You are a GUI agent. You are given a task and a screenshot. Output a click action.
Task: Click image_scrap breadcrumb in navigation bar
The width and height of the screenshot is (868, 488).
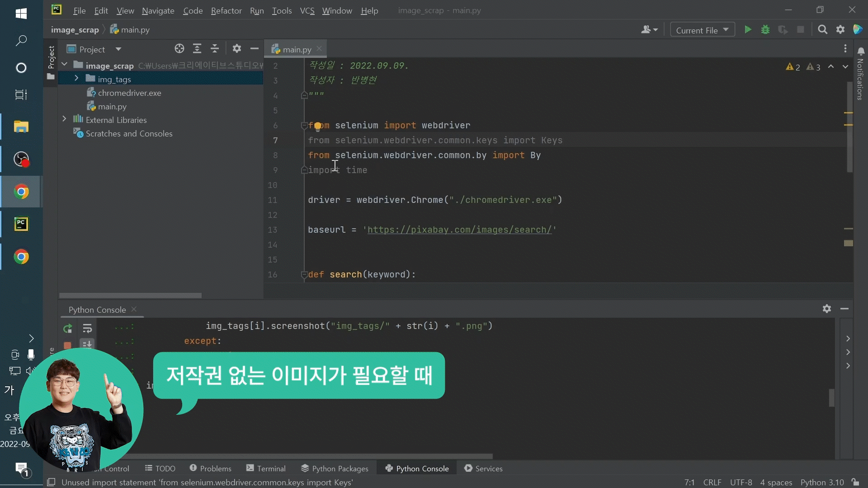coord(75,30)
